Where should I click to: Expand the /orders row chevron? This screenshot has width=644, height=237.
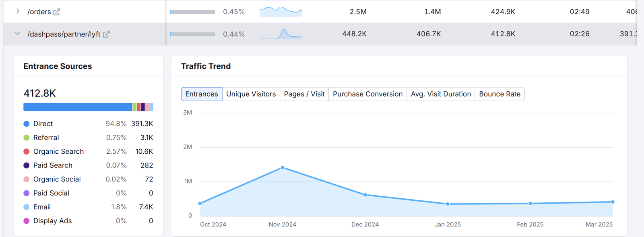[18, 11]
